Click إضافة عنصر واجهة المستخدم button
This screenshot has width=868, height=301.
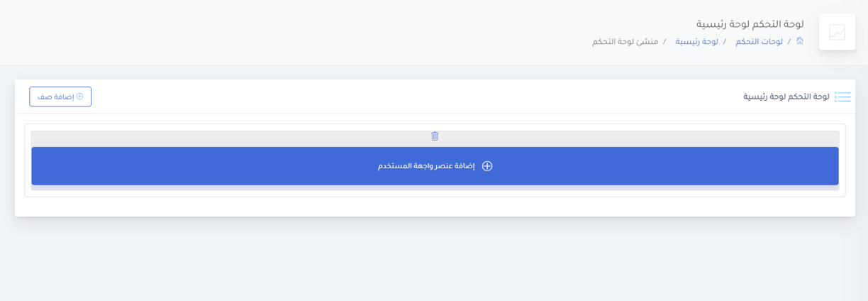point(435,166)
